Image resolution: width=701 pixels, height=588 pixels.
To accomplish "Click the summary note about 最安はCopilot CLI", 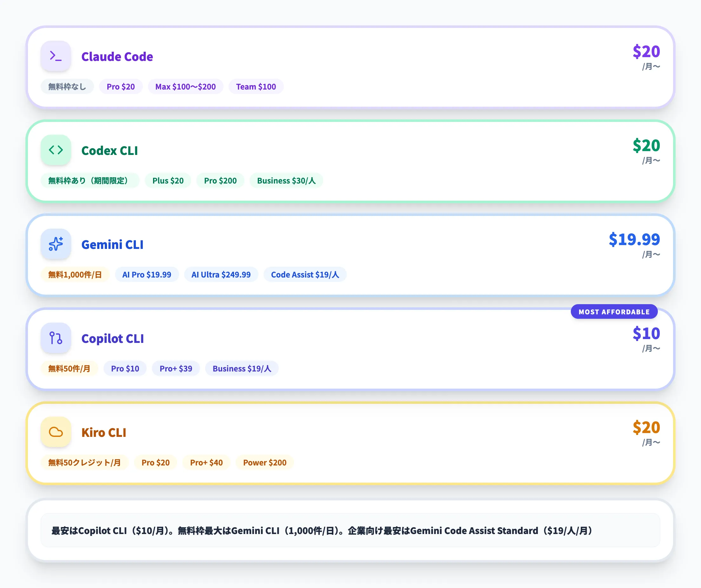I will point(322,530).
